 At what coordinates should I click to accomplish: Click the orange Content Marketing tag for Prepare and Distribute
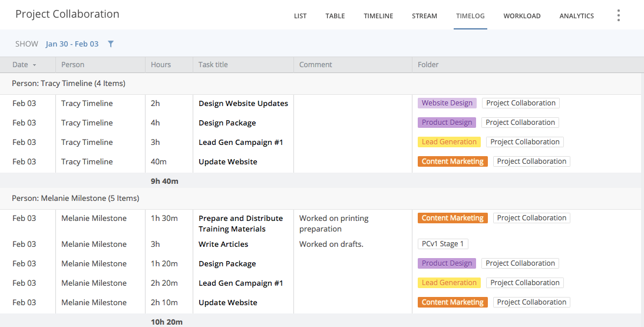453,218
